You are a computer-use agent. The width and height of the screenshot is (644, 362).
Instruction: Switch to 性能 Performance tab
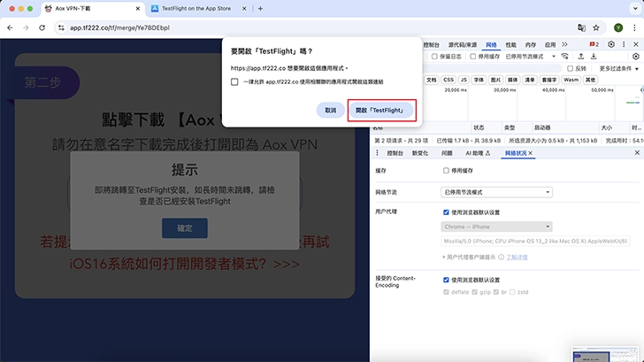(x=510, y=45)
